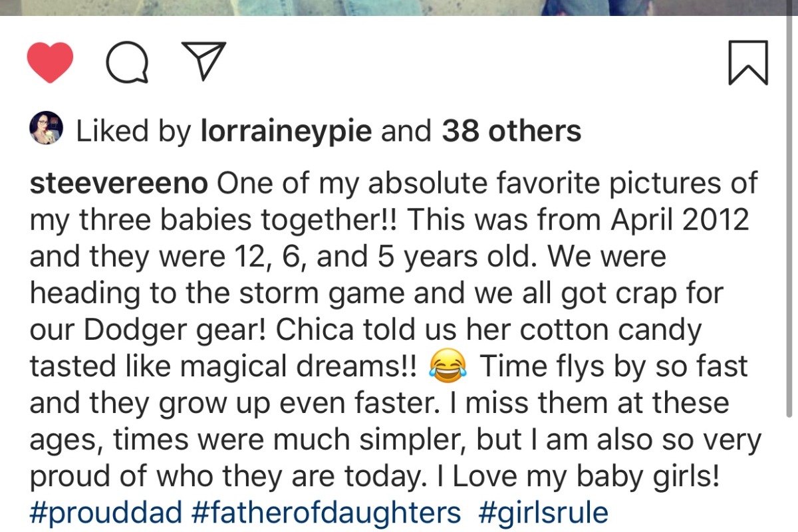Image resolution: width=798 pixels, height=532 pixels.
Task: Open steevereeno's profile from the caption
Action: [119, 184]
